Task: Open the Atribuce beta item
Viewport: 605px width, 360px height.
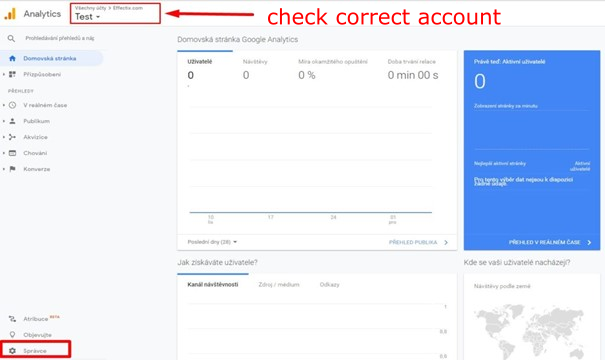Action: coord(41,319)
